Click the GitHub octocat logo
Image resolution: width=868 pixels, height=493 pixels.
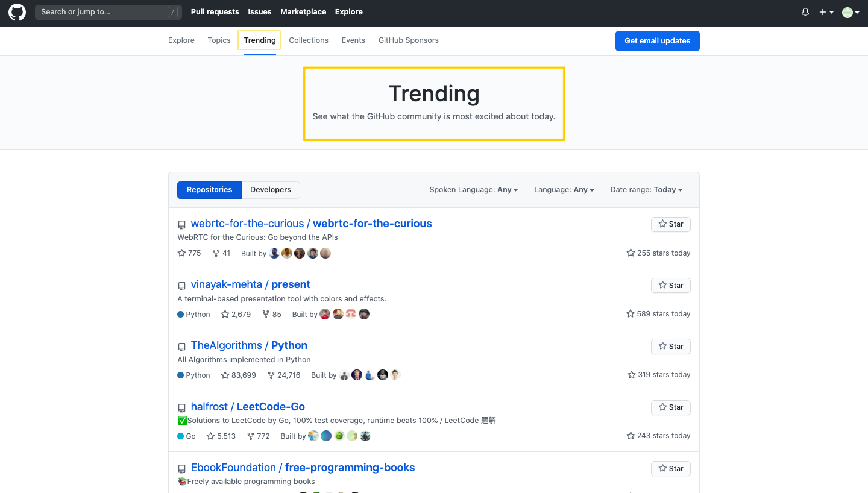(x=17, y=12)
